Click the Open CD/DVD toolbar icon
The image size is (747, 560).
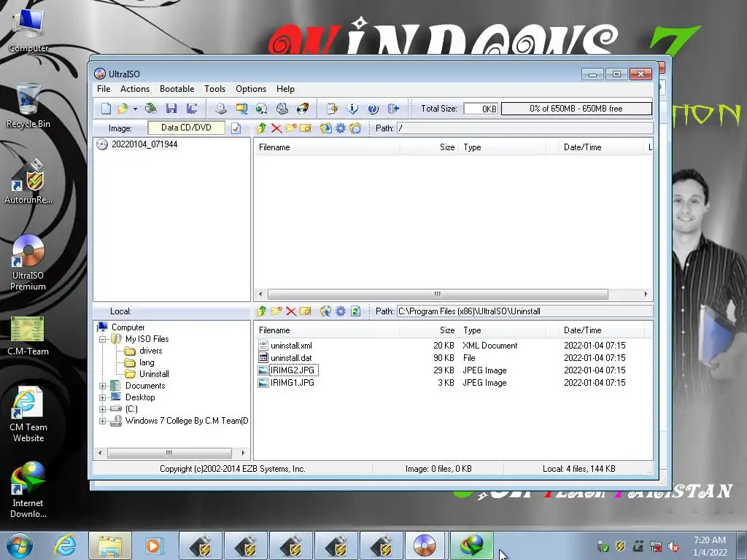[x=151, y=109]
